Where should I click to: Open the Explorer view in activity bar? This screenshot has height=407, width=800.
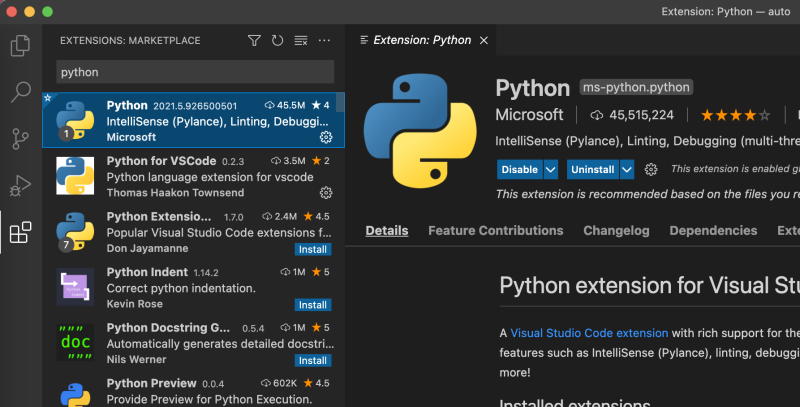click(x=20, y=46)
